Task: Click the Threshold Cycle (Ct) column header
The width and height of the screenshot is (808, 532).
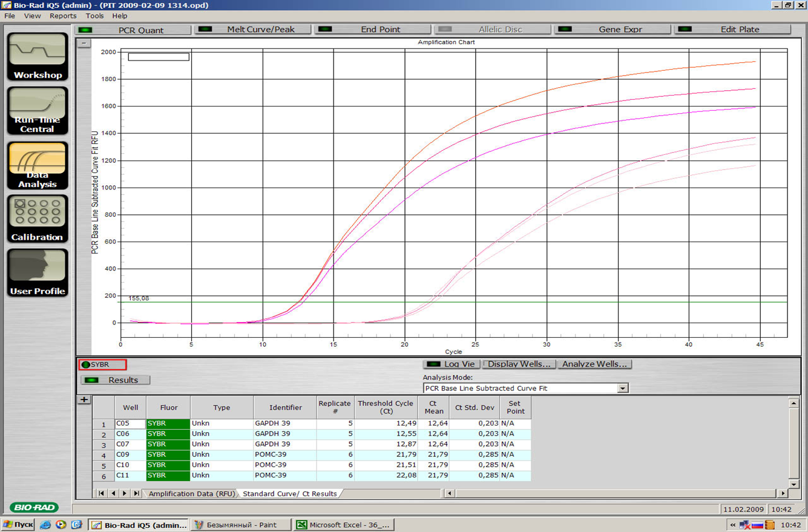Action: pos(386,407)
